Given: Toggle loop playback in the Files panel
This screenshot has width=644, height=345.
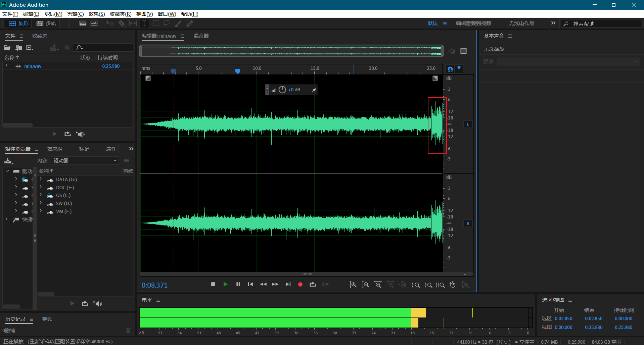Looking at the screenshot, I should pos(67,134).
